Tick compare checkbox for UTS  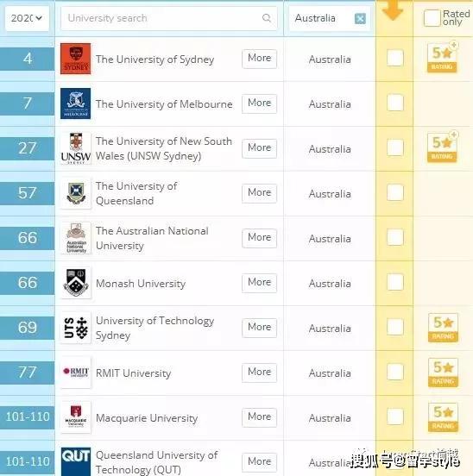(395, 327)
